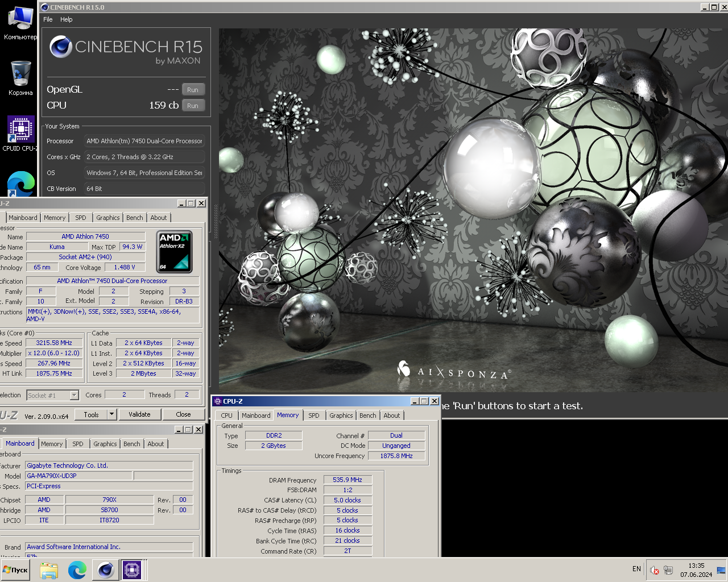Click the CB Version 64 Bit field

pyautogui.click(x=144, y=189)
